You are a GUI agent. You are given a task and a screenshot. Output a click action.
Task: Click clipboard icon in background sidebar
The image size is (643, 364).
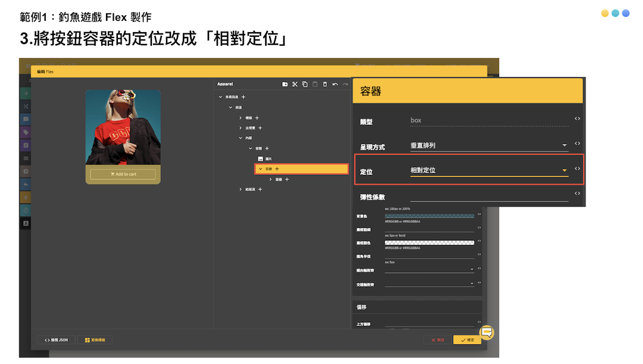pyautogui.click(x=26, y=145)
